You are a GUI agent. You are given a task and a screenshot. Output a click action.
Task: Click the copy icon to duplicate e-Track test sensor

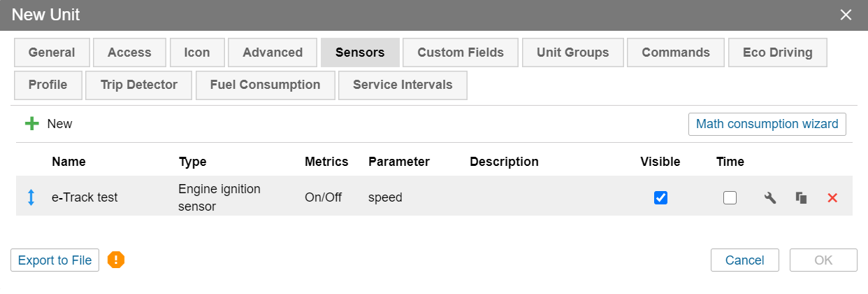pyautogui.click(x=801, y=198)
